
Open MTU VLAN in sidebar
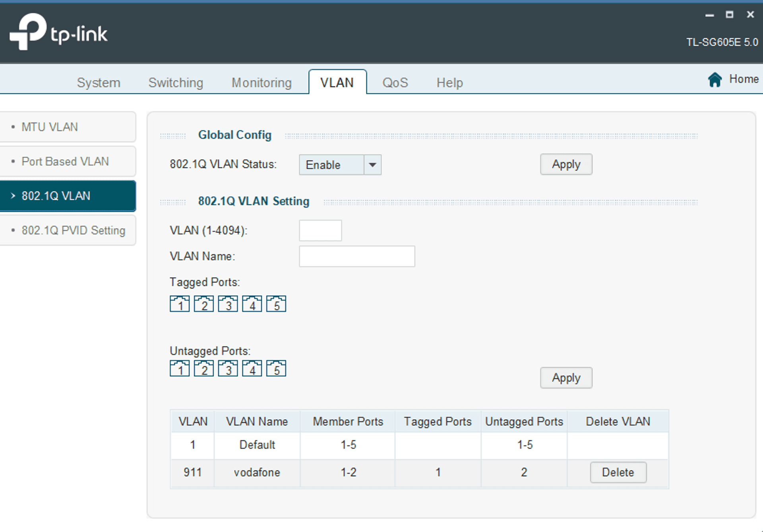[68, 127]
